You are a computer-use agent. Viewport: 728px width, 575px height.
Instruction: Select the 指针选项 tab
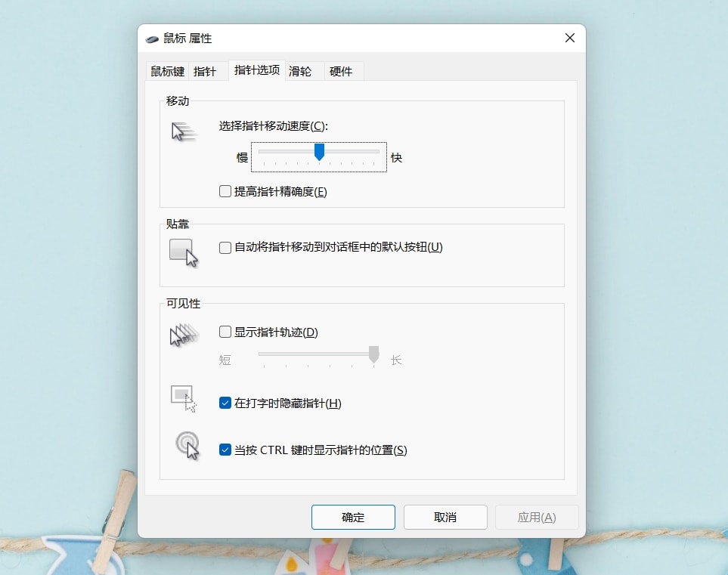click(257, 70)
